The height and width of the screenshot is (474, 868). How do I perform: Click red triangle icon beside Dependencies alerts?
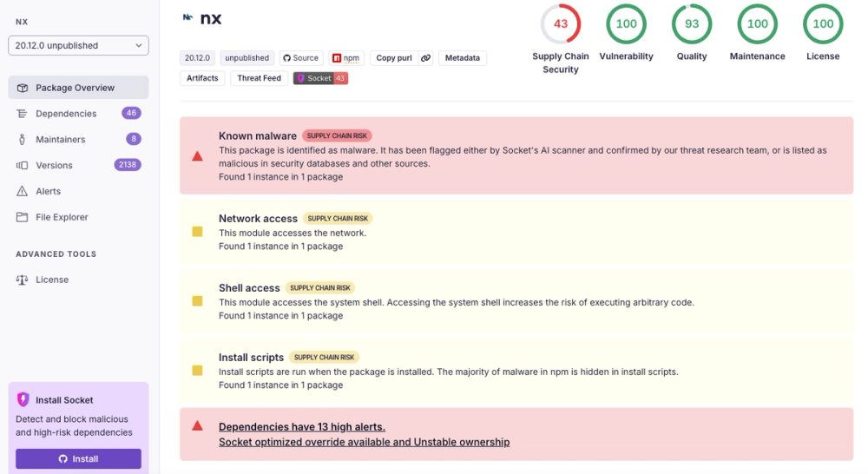[197, 426]
